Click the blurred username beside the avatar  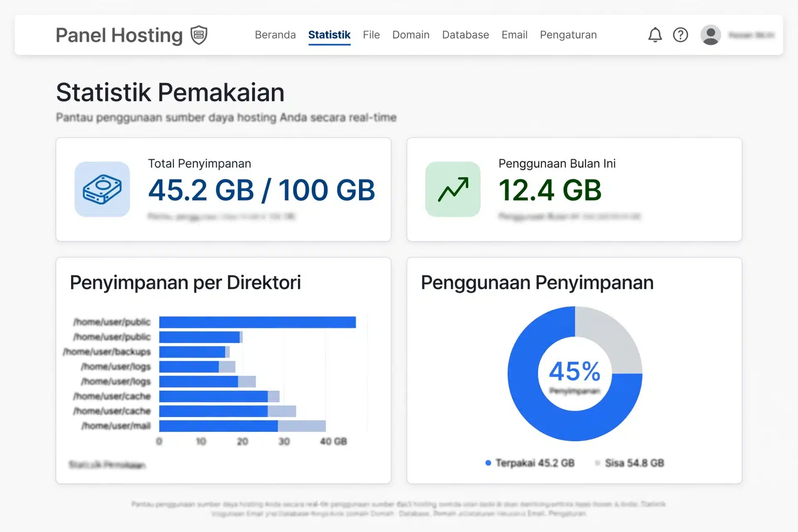click(751, 35)
